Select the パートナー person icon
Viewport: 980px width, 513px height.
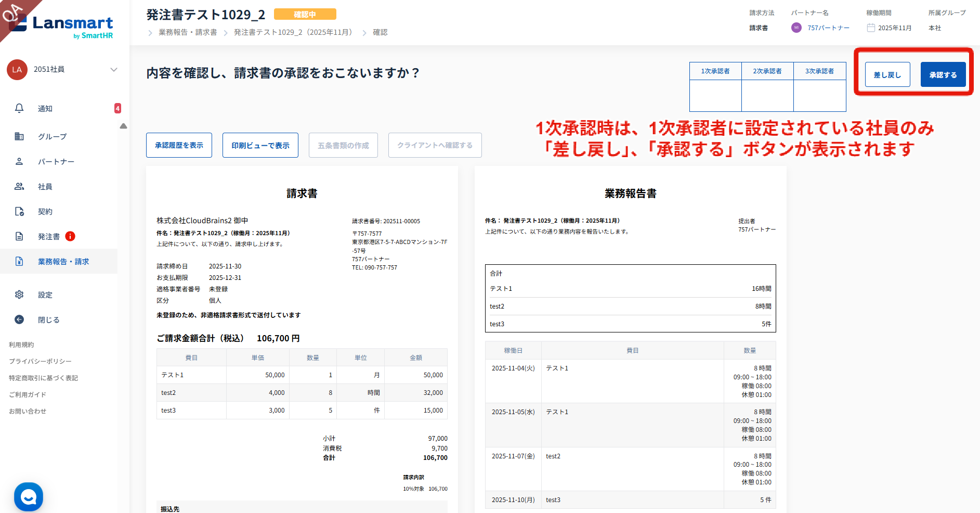coord(19,161)
